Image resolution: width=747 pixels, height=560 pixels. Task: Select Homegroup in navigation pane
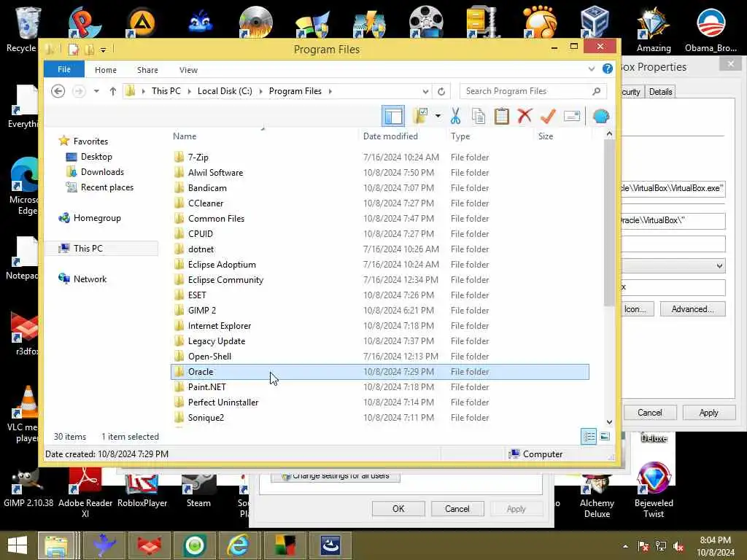coord(97,218)
